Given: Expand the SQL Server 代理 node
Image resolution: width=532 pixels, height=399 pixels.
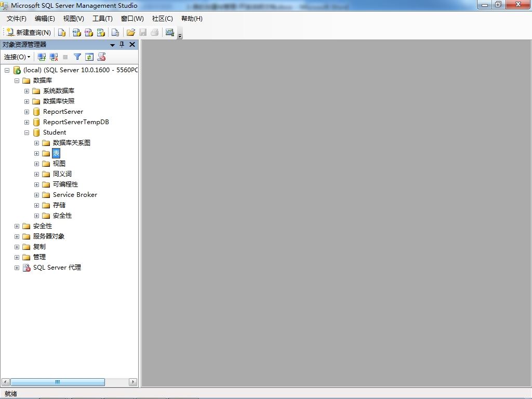Looking at the screenshot, I should pos(17,268).
